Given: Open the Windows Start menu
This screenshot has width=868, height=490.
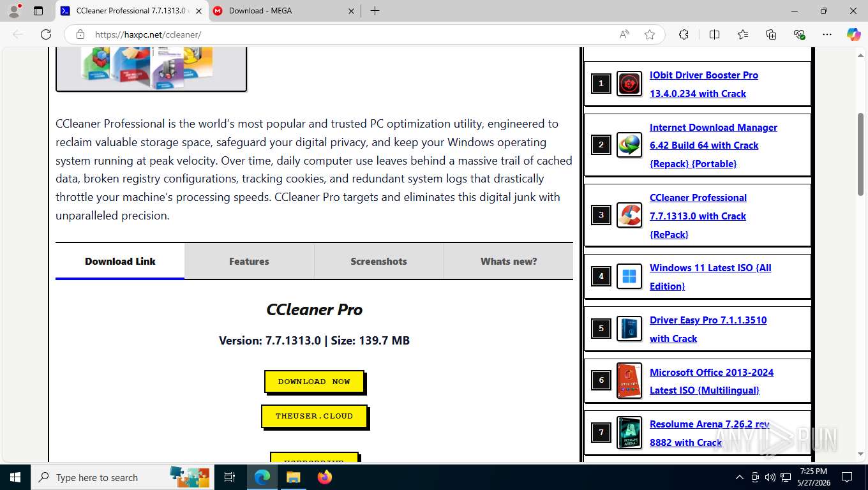Looking at the screenshot, I should (15, 477).
